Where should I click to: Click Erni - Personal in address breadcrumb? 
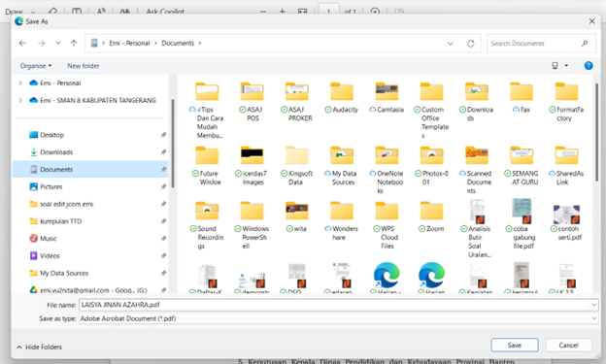pyautogui.click(x=129, y=44)
